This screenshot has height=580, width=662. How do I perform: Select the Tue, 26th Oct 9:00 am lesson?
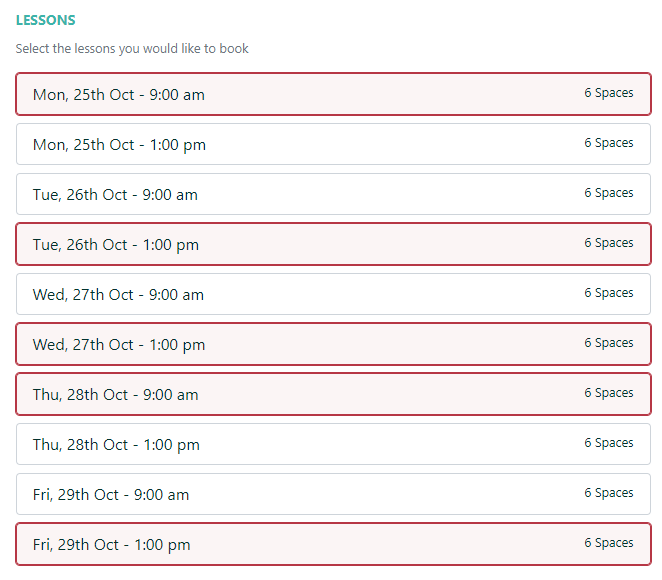pos(333,194)
